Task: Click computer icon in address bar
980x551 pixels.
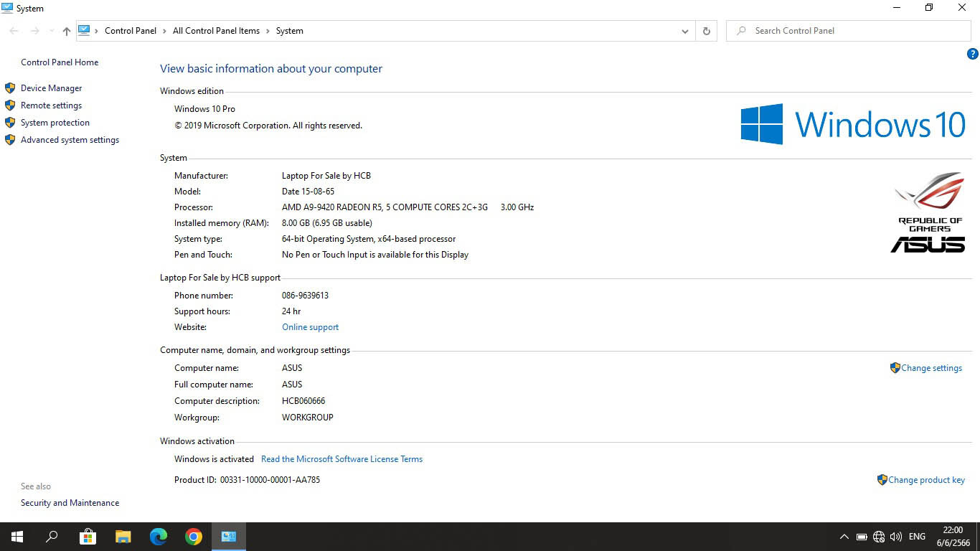Action: pos(84,30)
